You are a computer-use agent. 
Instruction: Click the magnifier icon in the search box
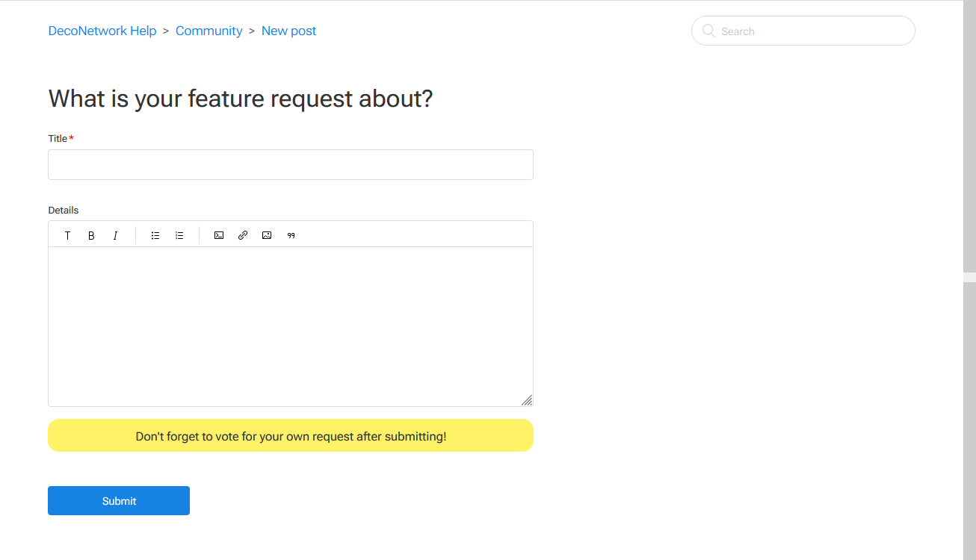708,31
